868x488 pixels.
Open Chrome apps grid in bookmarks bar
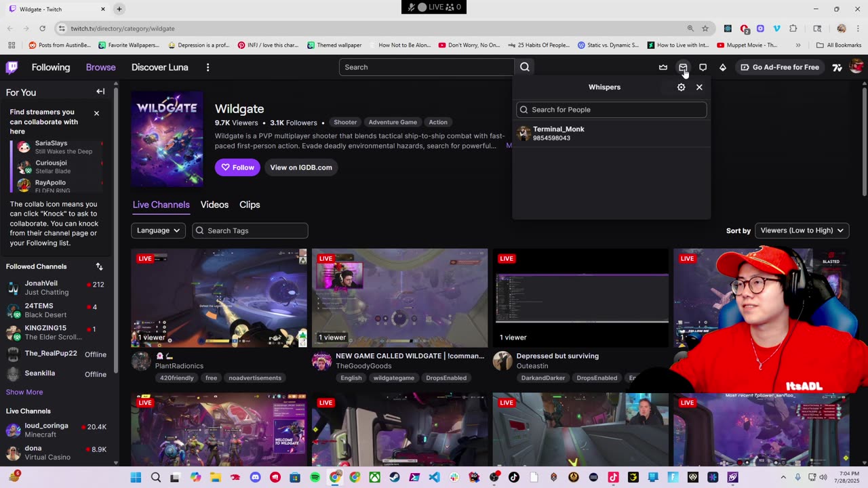(x=12, y=45)
